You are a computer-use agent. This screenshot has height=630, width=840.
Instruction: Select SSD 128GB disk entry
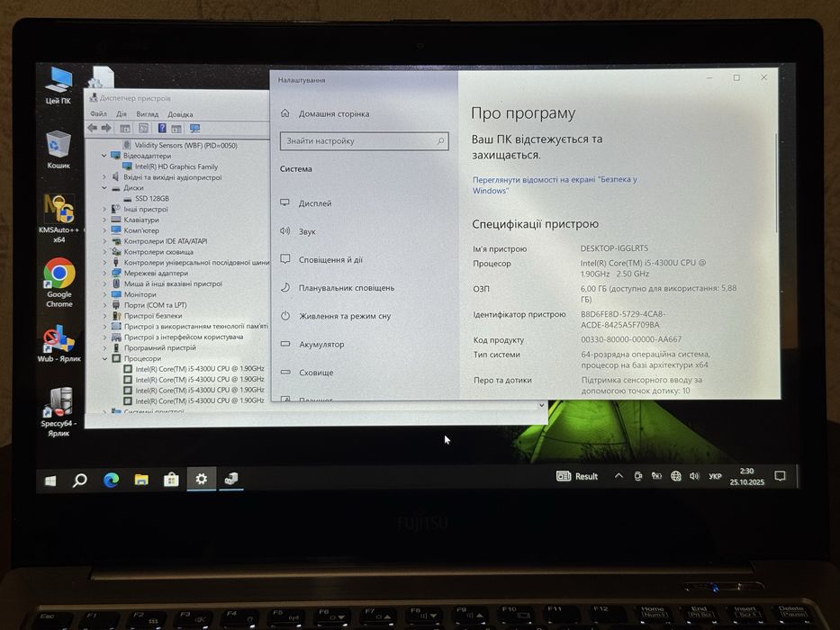[x=152, y=198]
